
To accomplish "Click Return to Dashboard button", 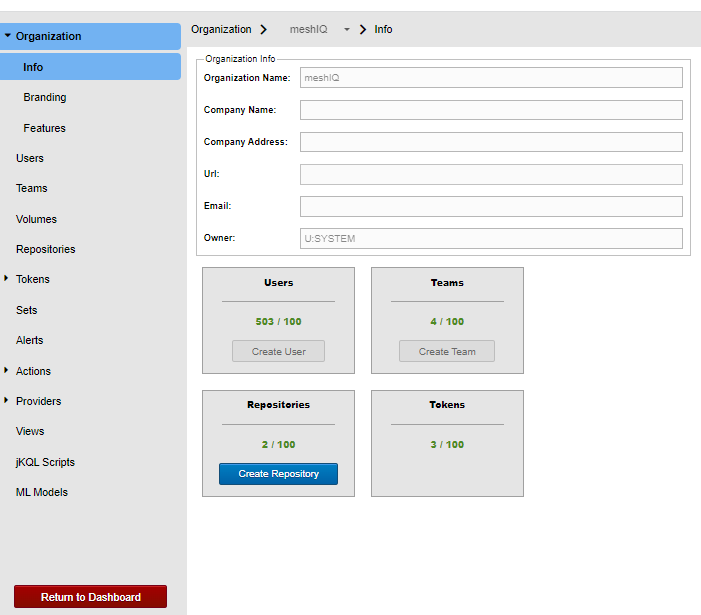I will click(90, 597).
